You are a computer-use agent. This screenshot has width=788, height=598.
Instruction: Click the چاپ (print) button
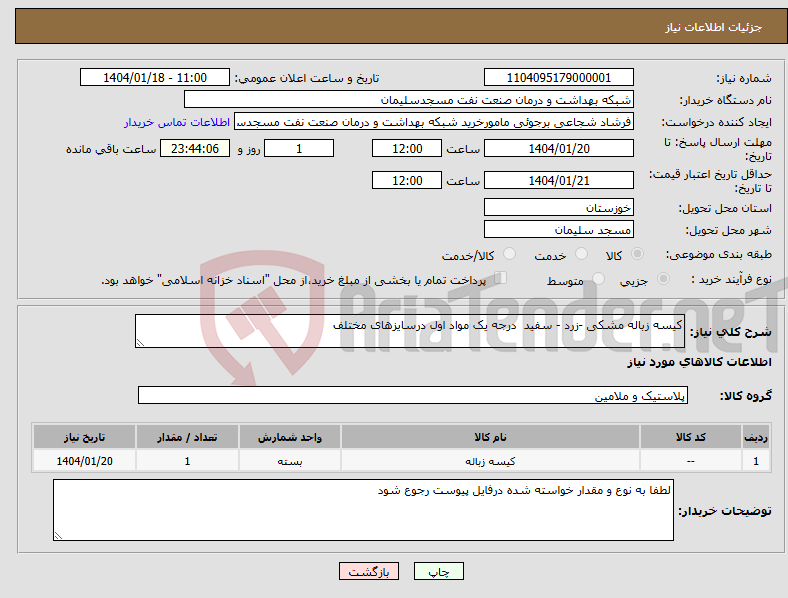tap(438, 571)
